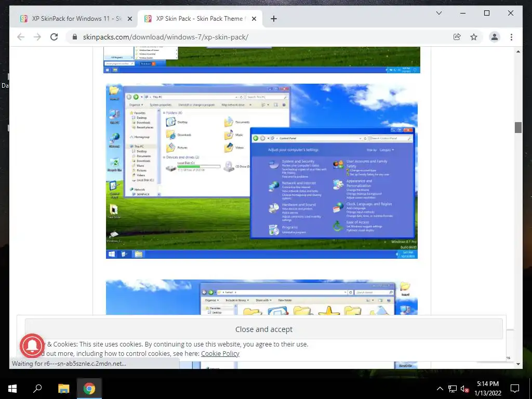Click scrollbar up arrow
The image size is (532, 399).
tap(518, 51)
